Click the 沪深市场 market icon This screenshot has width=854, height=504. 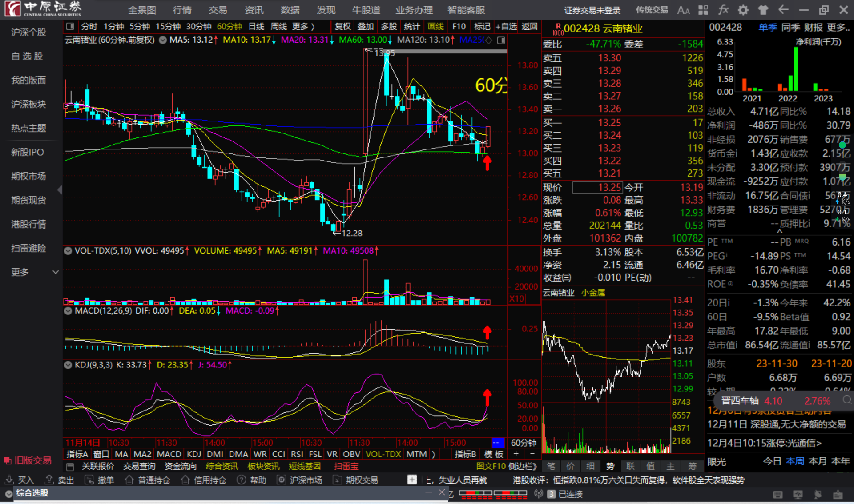pos(282,480)
